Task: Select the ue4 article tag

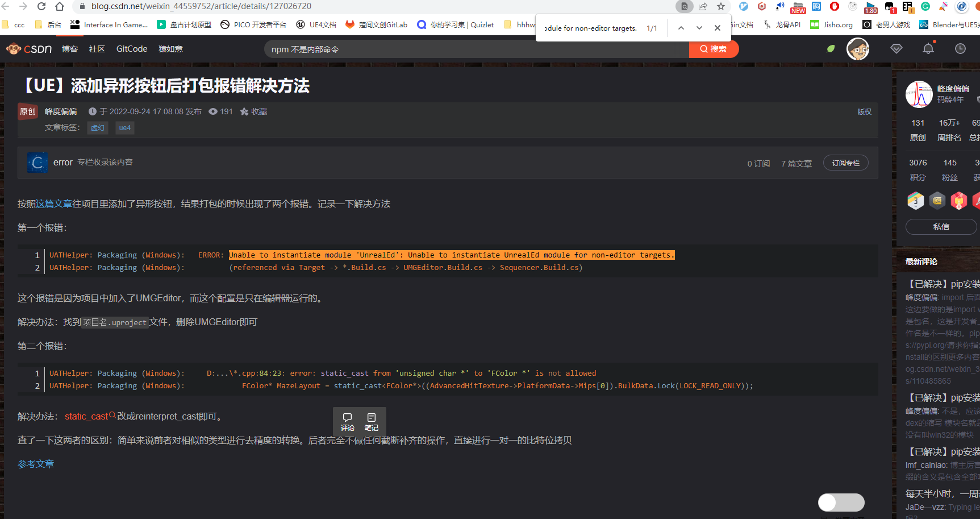Action: [125, 128]
